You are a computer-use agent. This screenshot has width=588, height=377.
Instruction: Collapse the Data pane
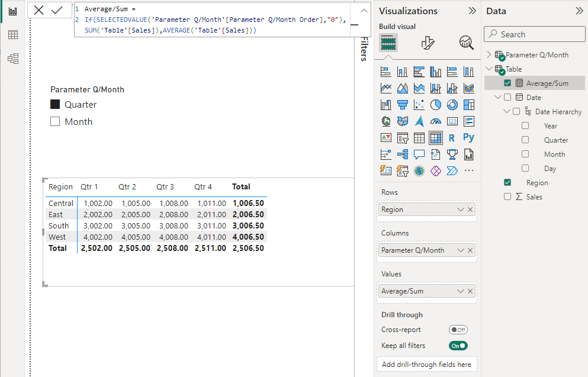(579, 11)
